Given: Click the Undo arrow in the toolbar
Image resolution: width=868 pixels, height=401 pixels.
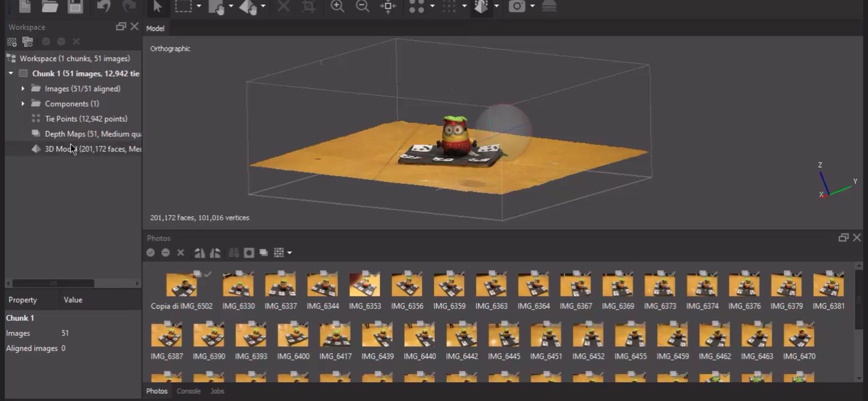Looking at the screenshot, I should pos(103,6).
